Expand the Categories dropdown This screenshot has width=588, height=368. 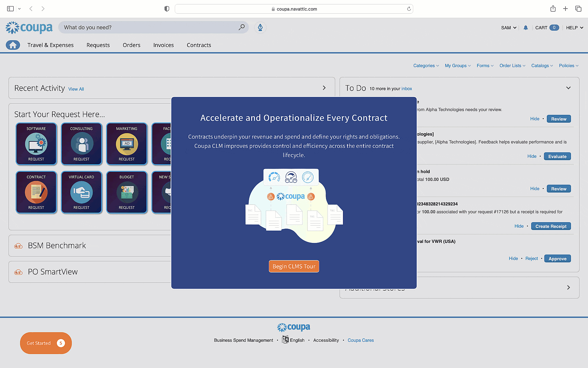coord(426,65)
